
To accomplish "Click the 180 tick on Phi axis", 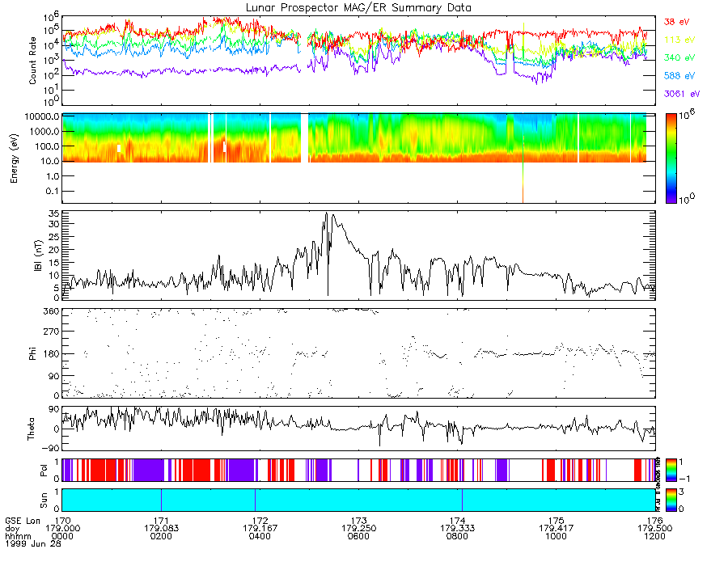I will point(52,353).
